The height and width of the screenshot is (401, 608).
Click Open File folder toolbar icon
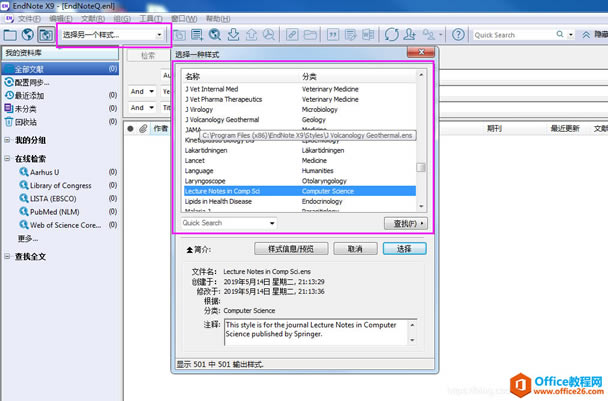point(310,35)
